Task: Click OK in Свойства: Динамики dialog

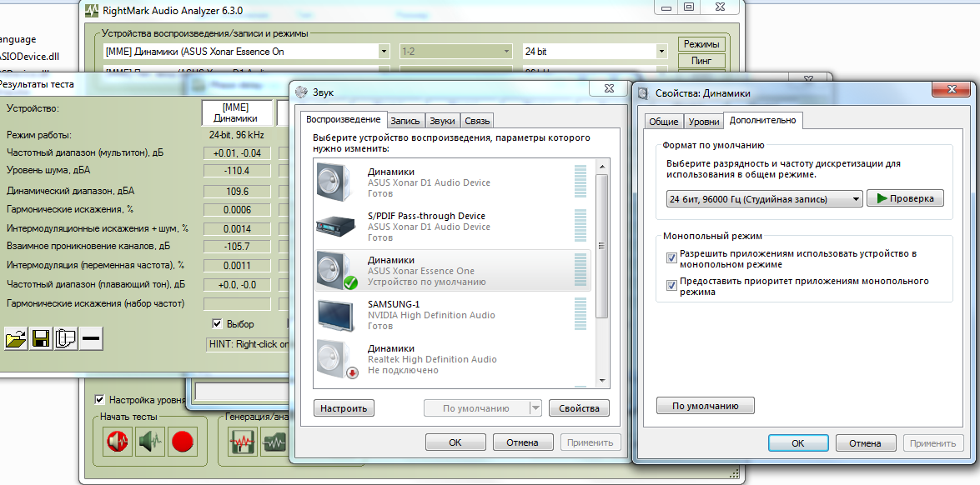Action: tap(797, 443)
